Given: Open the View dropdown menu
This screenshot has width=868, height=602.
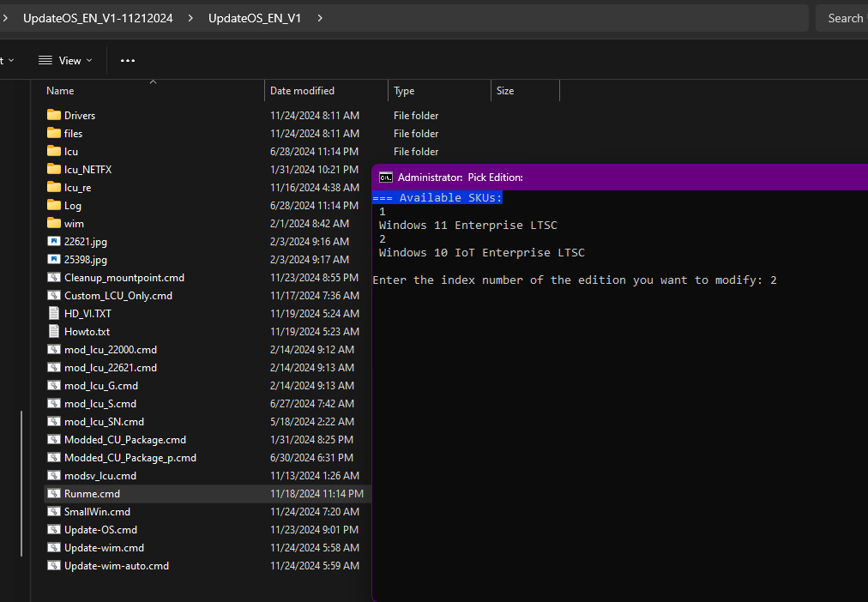Looking at the screenshot, I should (65, 60).
